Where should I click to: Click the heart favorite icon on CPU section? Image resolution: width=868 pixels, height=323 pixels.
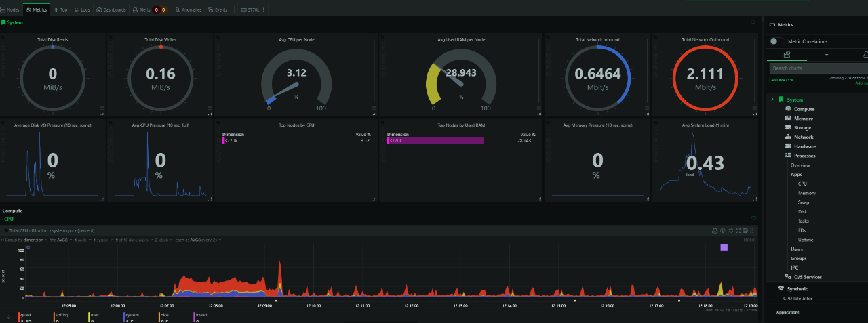click(753, 218)
